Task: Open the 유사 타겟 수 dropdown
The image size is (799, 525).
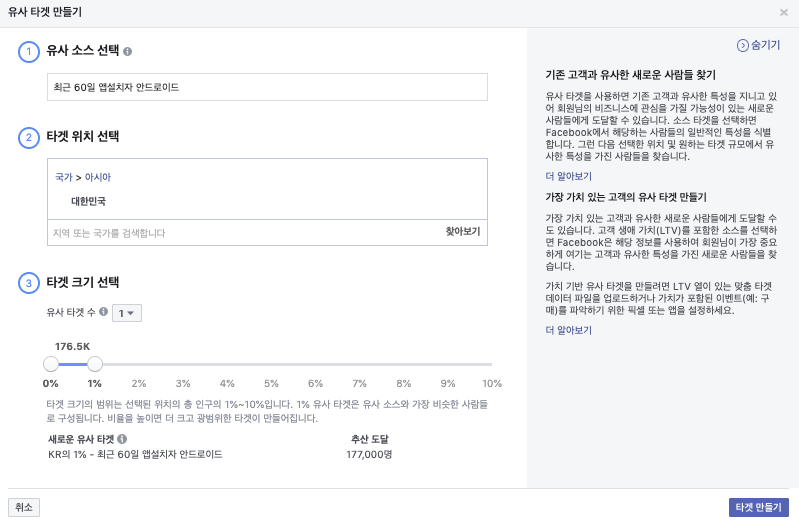Action: (127, 313)
